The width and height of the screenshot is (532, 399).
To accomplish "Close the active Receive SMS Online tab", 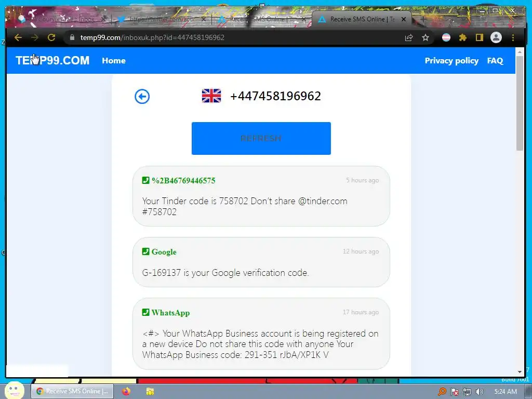I will coord(404,19).
